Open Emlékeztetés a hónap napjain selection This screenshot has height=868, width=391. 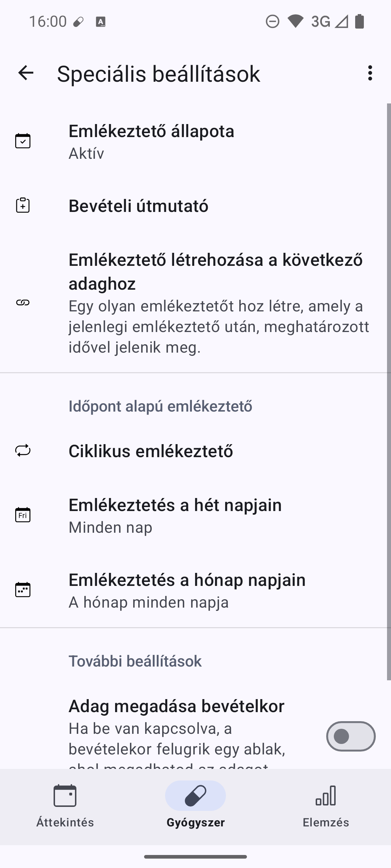(187, 590)
